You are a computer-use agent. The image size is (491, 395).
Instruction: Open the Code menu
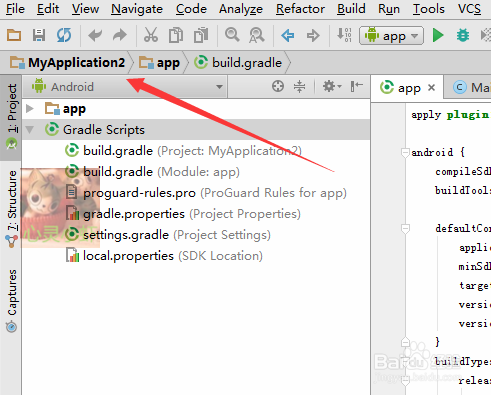tap(191, 9)
